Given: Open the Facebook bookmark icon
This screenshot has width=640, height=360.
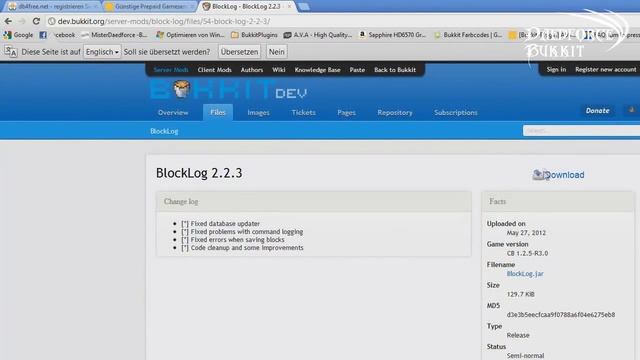Looking at the screenshot, I should [x=43, y=35].
